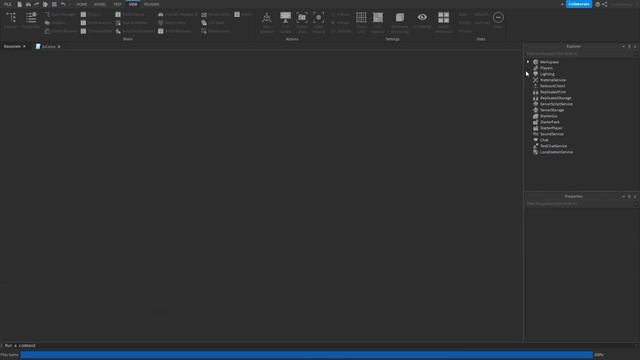This screenshot has width=640, height=360.
Task: Open the Properties panel ribbon icon
Action: point(31,20)
